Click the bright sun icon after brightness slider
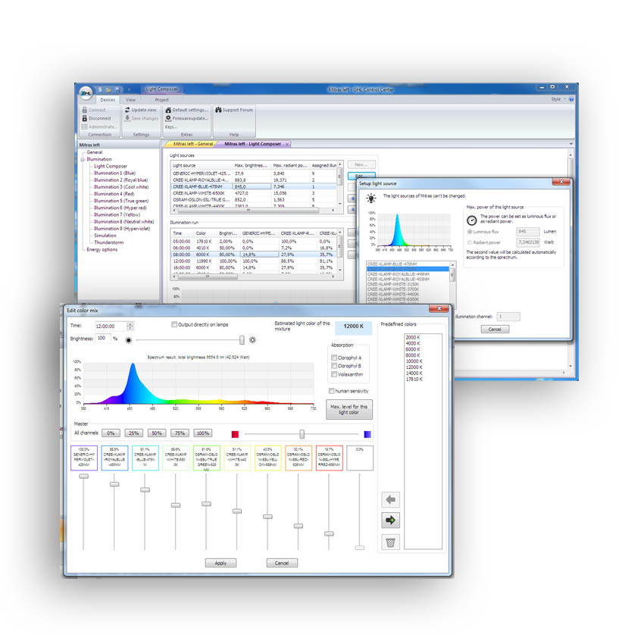The height and width of the screenshot is (644, 644). pyautogui.click(x=252, y=339)
